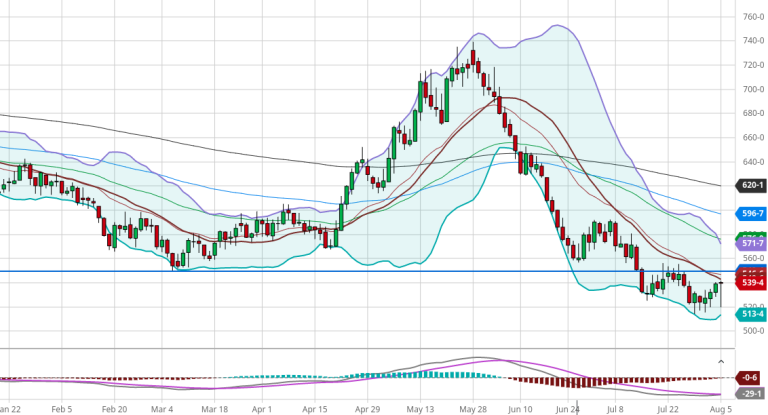
Task: Click the 620-1 black price label
Action: (752, 185)
